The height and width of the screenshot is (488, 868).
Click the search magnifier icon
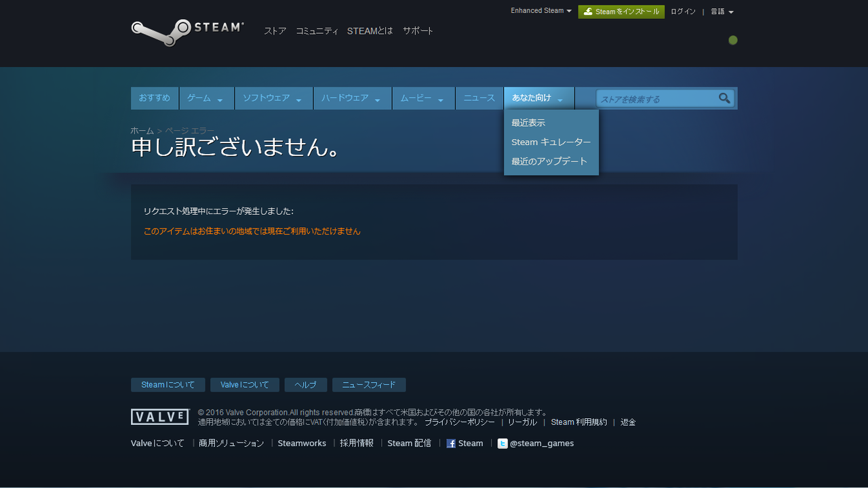point(724,98)
